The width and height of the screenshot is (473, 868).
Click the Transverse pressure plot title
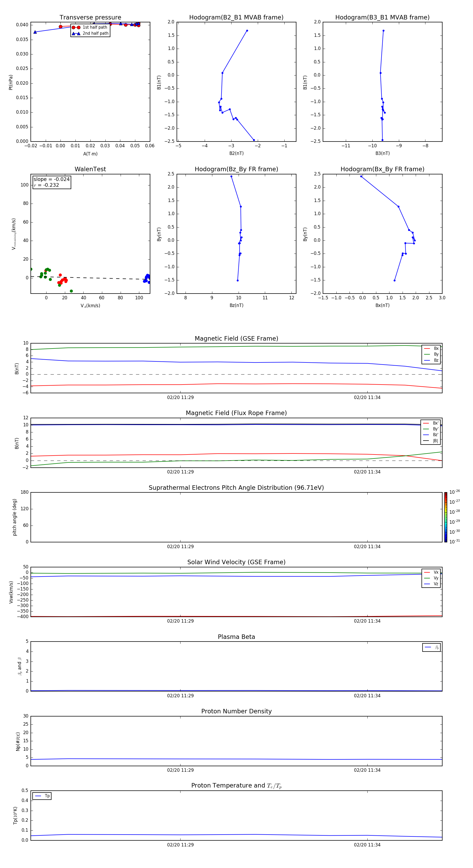(90, 18)
